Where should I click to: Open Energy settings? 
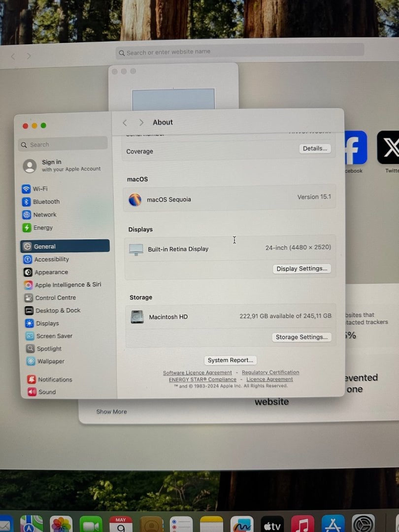pos(37,228)
